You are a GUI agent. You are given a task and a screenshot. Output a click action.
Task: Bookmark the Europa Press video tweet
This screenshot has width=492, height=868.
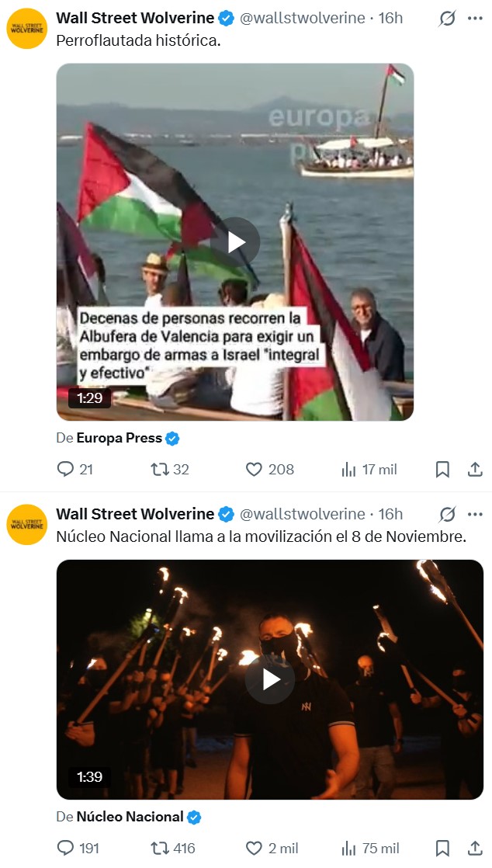click(x=442, y=470)
